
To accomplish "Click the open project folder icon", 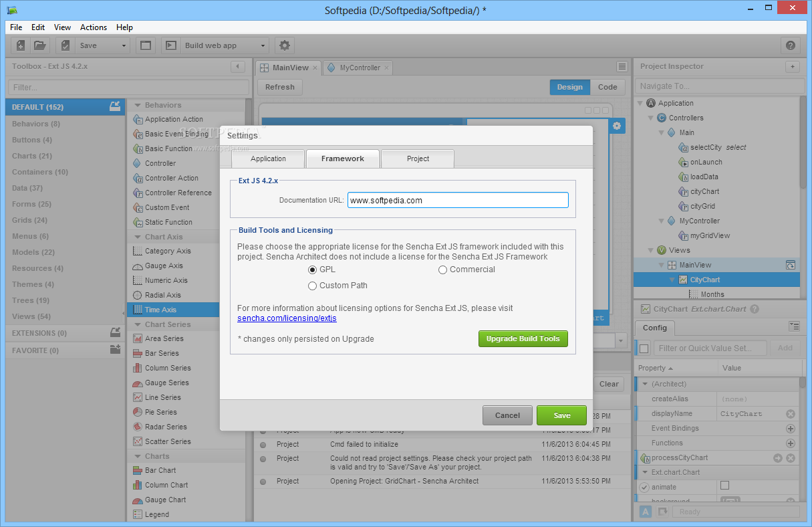I will click(40, 45).
